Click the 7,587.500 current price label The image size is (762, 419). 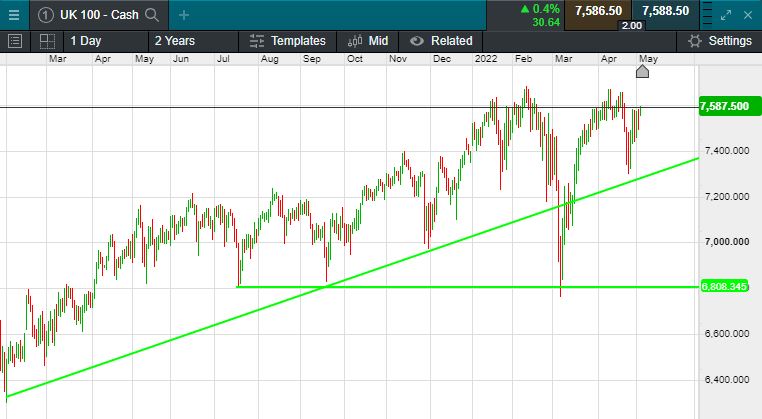(x=729, y=106)
